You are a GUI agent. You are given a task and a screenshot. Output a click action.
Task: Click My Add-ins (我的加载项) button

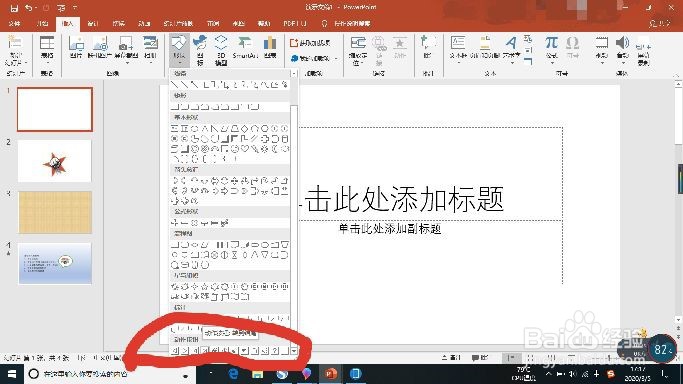(x=313, y=58)
